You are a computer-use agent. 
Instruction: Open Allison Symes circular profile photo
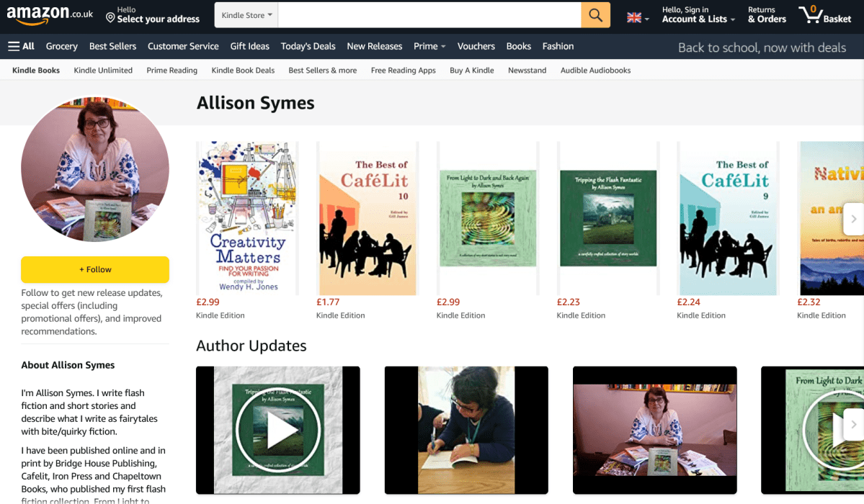tap(95, 170)
